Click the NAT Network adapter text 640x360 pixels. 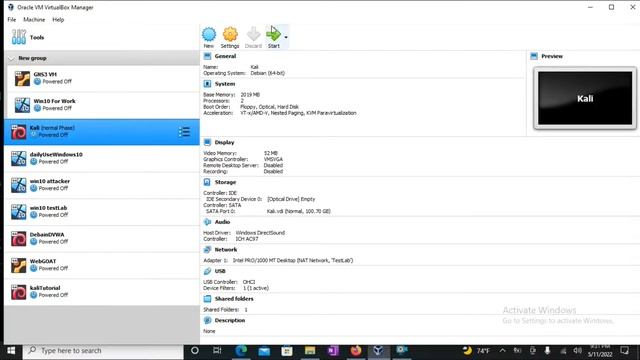(x=293, y=260)
